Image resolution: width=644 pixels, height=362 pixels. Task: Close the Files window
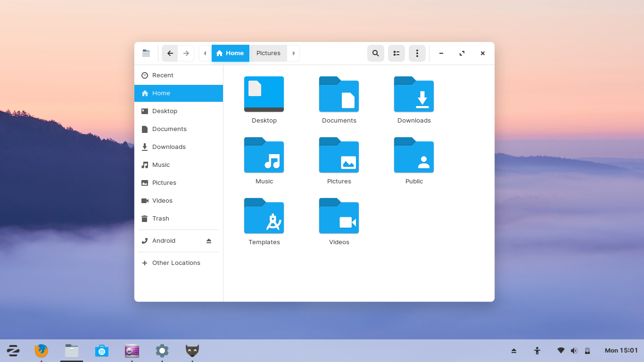[483, 53]
